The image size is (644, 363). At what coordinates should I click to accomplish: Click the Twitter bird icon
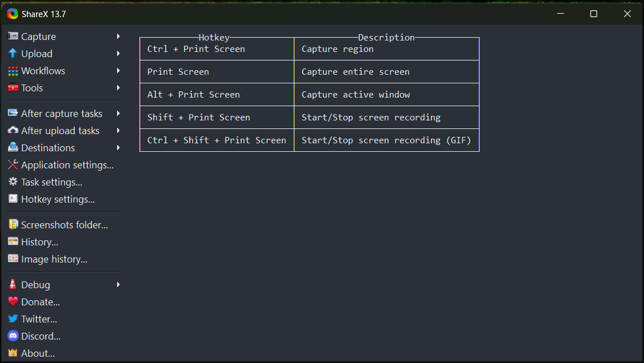point(13,318)
